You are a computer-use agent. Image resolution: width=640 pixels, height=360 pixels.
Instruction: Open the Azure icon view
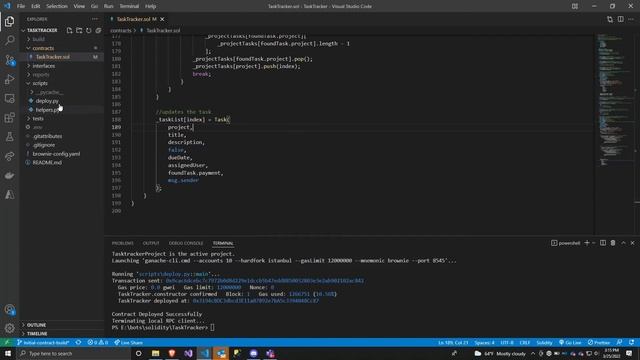pos(9,195)
